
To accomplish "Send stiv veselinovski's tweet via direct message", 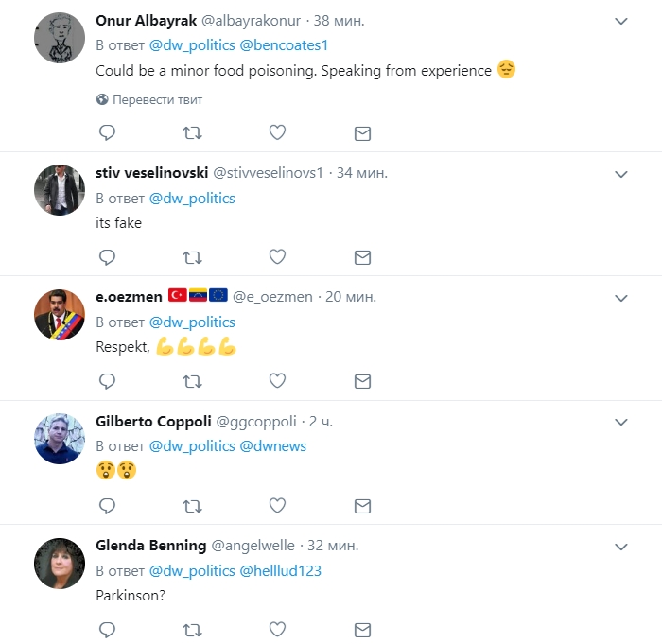I will pyautogui.click(x=362, y=257).
